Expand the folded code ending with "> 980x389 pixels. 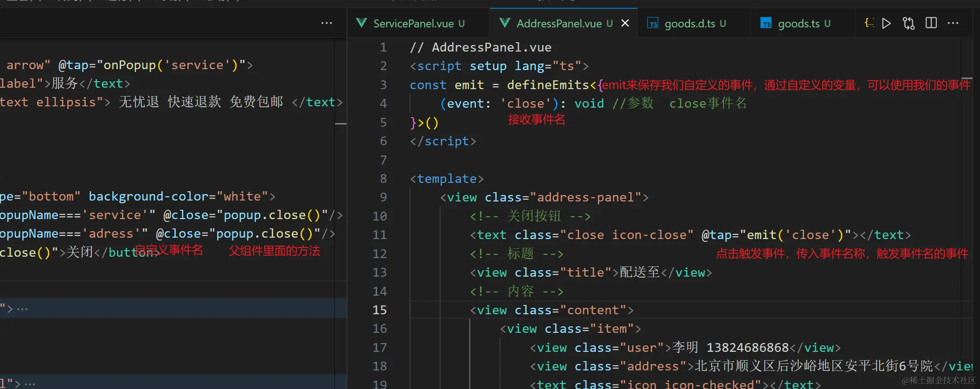click(x=22, y=309)
